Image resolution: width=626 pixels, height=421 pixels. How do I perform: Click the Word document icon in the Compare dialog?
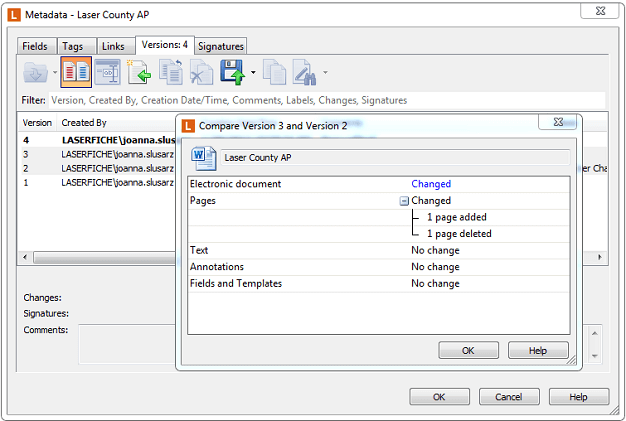coord(204,158)
